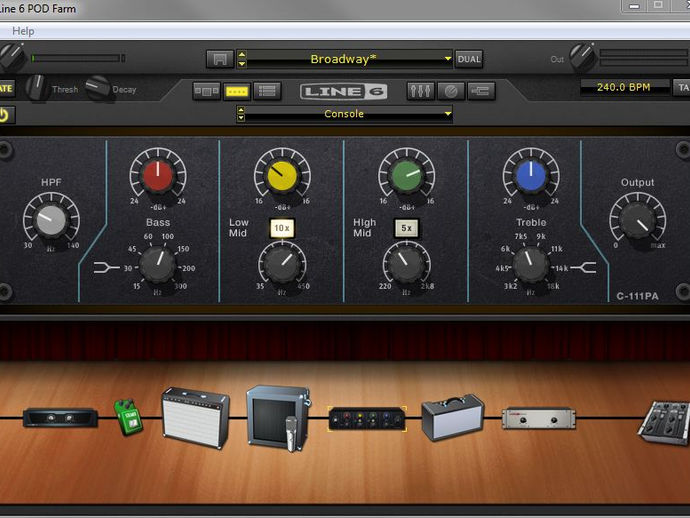The height and width of the screenshot is (518, 690).
Task: Click the High Mid frequency knob
Action: [x=407, y=265]
